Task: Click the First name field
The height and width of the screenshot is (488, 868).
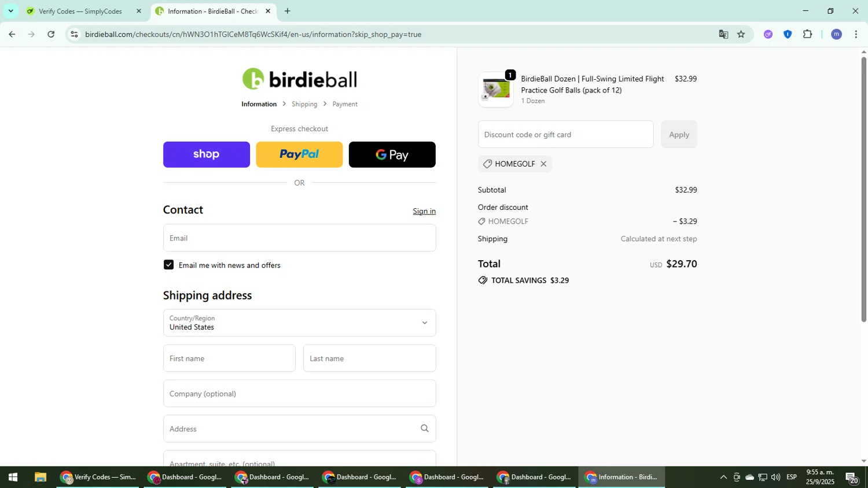Action: 229,358
